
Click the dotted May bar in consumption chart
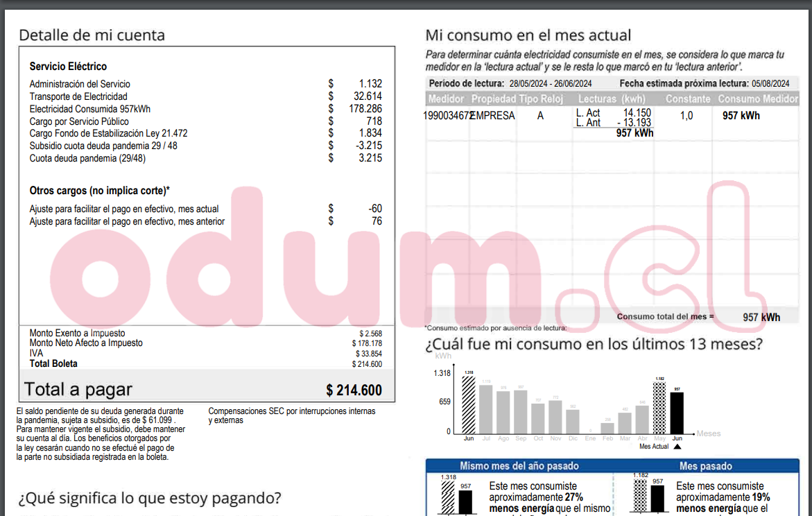tap(659, 408)
